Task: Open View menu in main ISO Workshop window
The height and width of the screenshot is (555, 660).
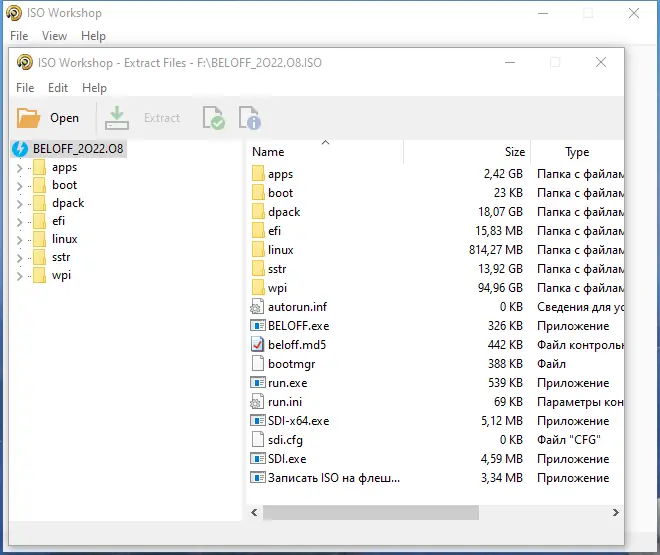Action: point(54,36)
